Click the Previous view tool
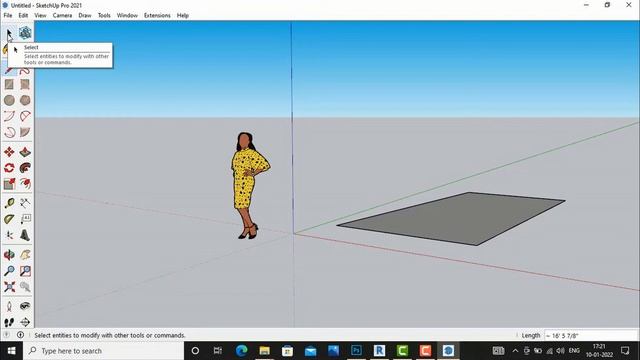The image size is (640, 360). click(25, 287)
